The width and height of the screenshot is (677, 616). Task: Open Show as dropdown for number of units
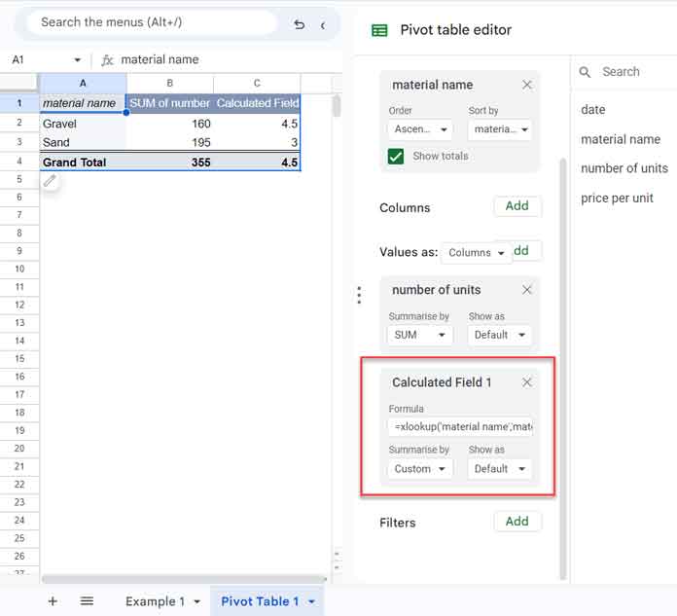500,335
